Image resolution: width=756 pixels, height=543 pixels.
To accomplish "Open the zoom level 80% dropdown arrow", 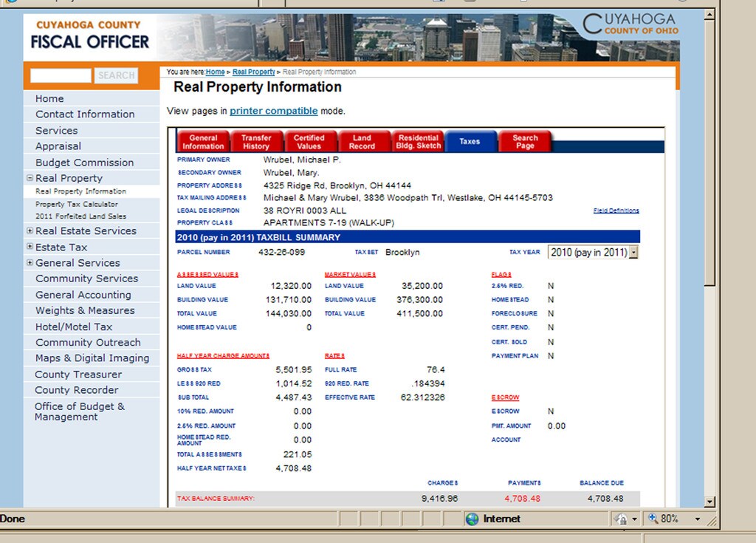I will [x=698, y=519].
